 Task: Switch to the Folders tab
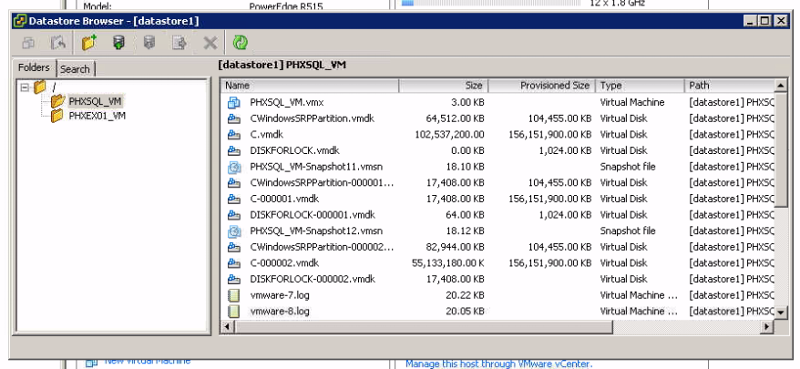tap(34, 67)
